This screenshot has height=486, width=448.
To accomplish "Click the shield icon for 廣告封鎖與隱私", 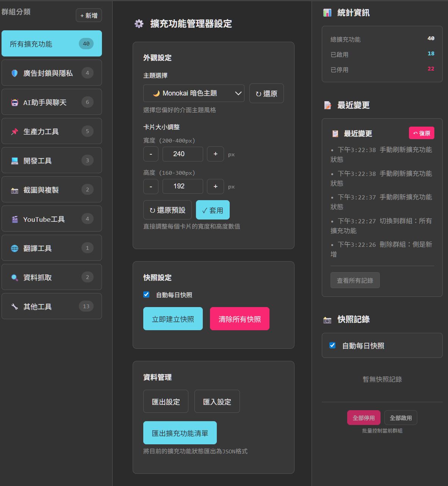I will click(14, 73).
